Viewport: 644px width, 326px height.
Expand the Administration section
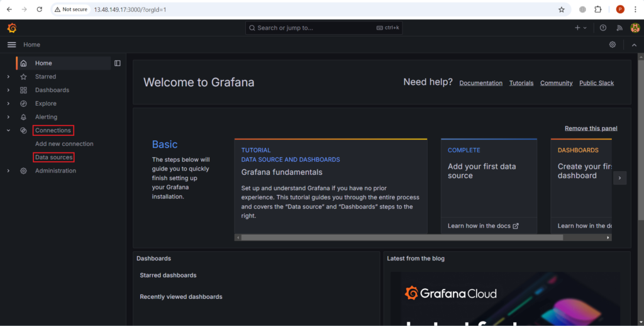pos(8,171)
